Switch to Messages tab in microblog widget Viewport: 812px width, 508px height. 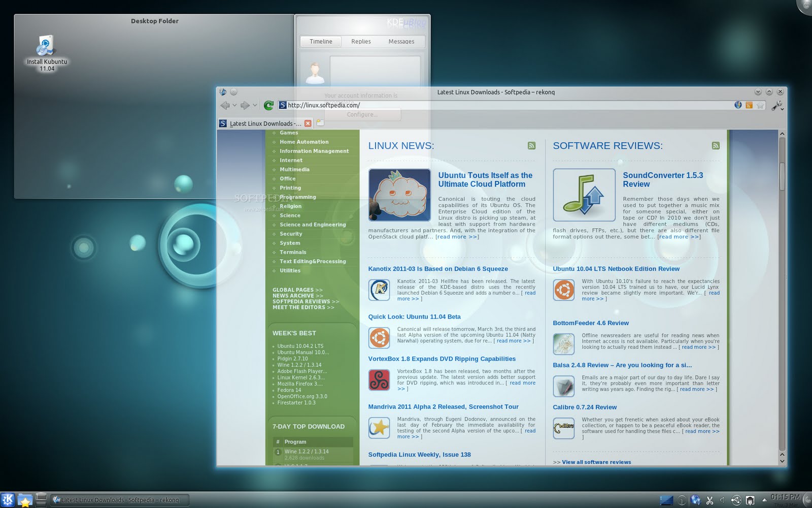click(x=401, y=42)
